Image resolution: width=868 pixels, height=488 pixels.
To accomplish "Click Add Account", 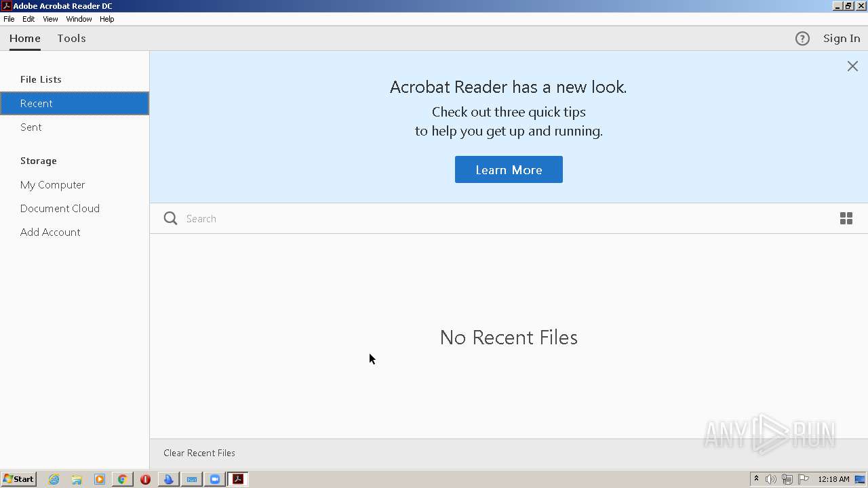I will click(x=75, y=232).
